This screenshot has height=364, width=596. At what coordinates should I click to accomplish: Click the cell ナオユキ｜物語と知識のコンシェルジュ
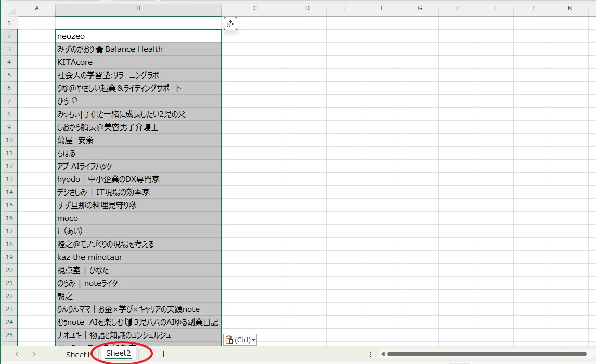pyautogui.click(x=138, y=335)
